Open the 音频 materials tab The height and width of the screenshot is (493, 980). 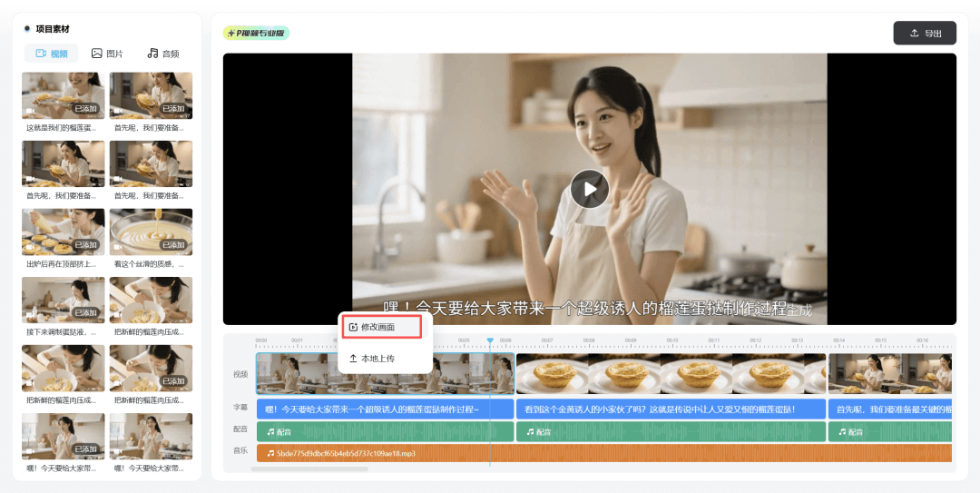pos(163,54)
